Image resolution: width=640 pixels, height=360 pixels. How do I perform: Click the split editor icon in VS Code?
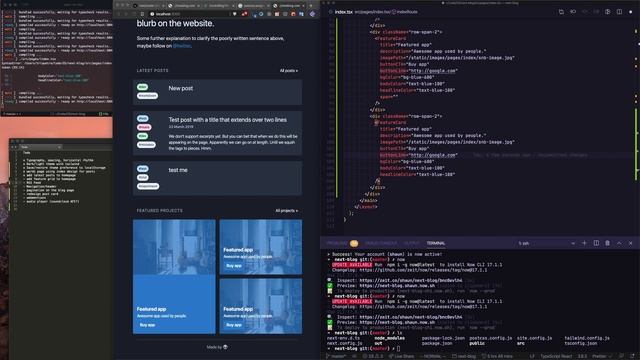[x=619, y=12]
